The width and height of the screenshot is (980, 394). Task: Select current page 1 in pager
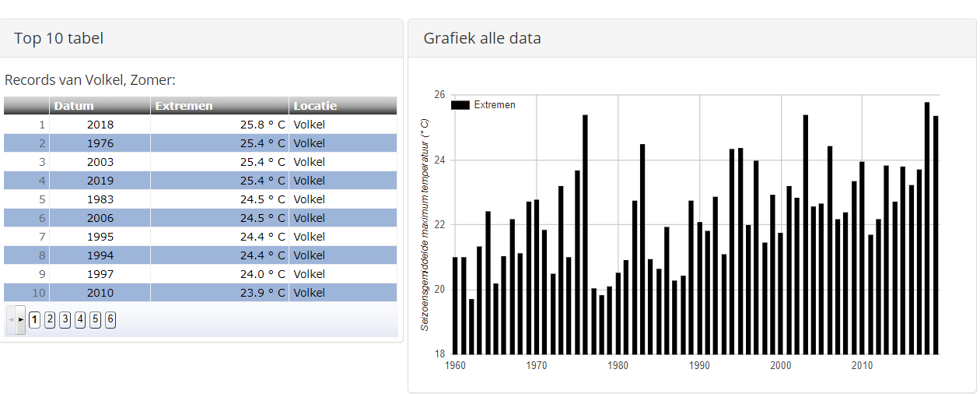click(34, 319)
